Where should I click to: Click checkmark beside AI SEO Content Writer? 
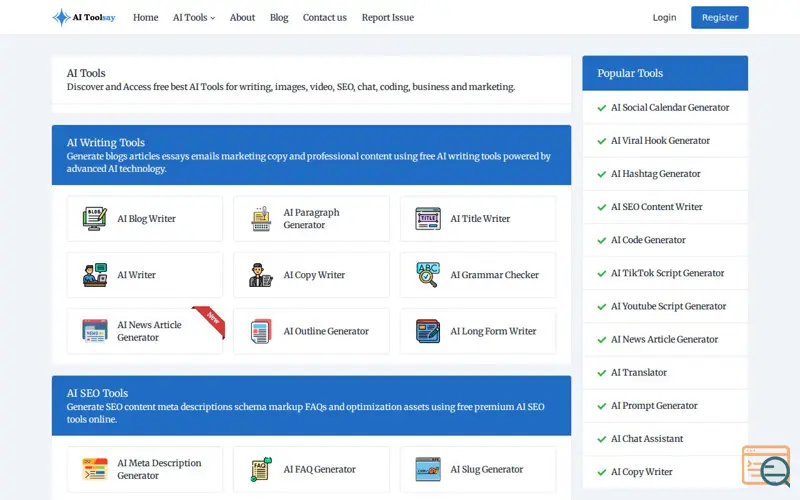tap(602, 207)
